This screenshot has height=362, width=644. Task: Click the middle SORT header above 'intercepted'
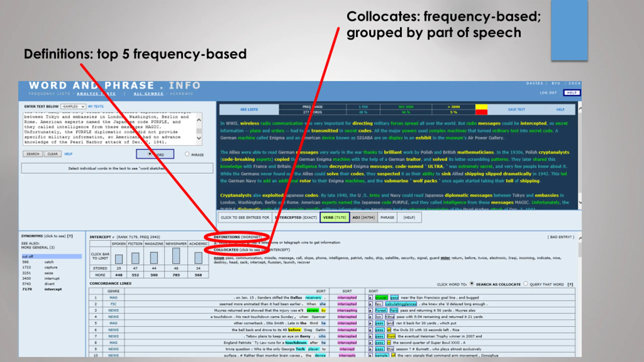[347, 291]
